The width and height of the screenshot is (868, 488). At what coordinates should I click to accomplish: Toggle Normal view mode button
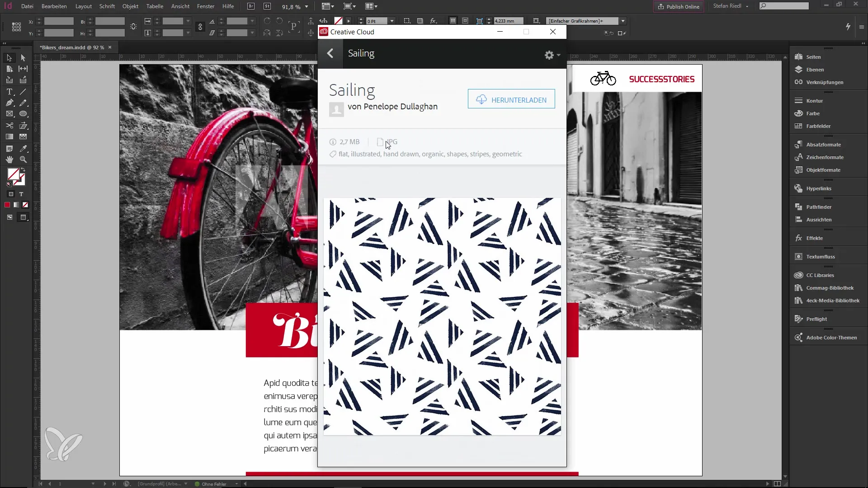point(9,217)
